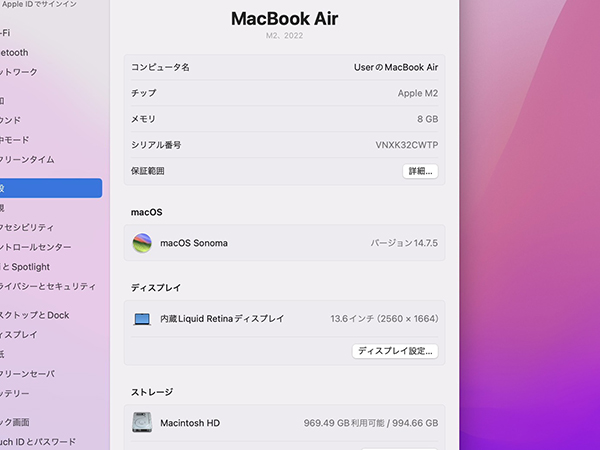
Task: Open コントロールセンター in the sidebar
Action: [36, 247]
